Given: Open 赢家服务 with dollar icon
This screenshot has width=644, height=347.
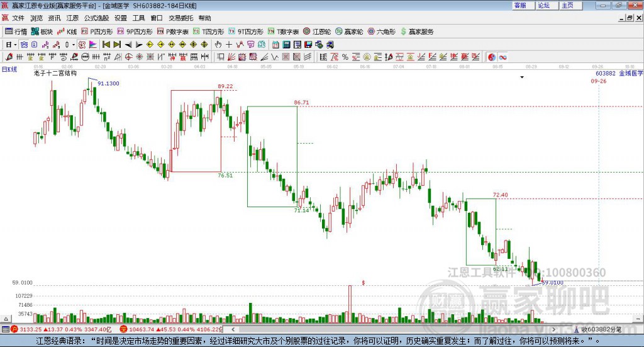Looking at the screenshot, I should (x=417, y=31).
